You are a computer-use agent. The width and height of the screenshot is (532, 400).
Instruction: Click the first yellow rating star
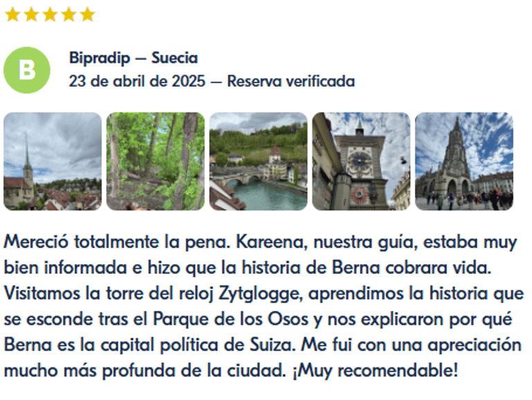tap(12, 15)
